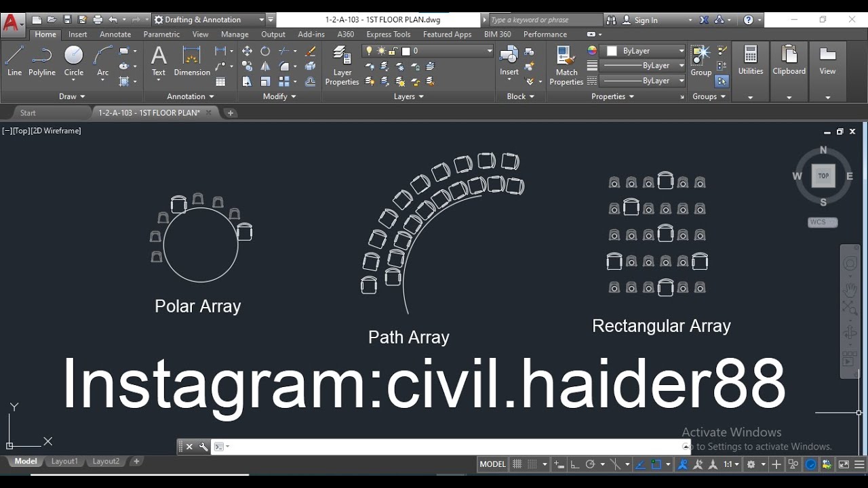This screenshot has width=868, height=488.
Task: Click the pan hand in navigation bar
Action: tap(850, 290)
